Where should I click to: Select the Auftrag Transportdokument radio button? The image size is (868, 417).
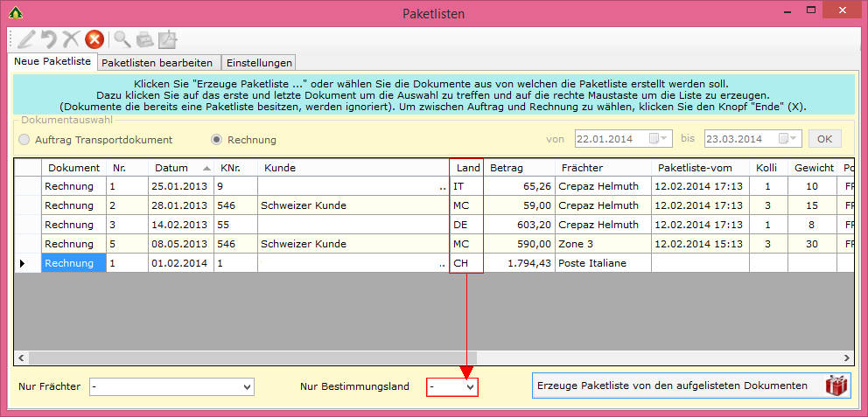[x=24, y=140]
